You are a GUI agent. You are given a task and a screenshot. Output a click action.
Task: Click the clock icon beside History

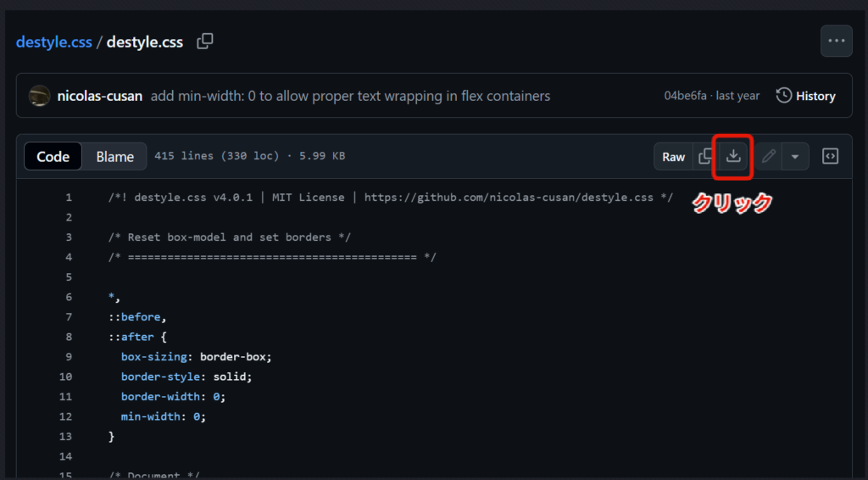coord(784,96)
